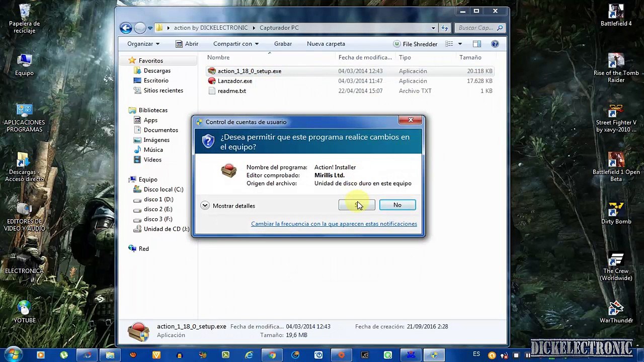Select the WarThunder desktop shortcut
The image size is (644, 362).
(x=616, y=312)
